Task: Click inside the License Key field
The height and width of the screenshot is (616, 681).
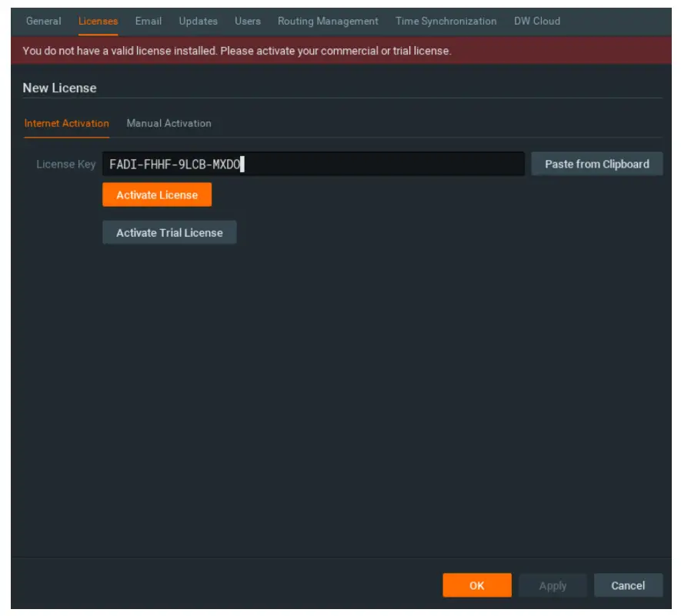Action: coord(314,164)
